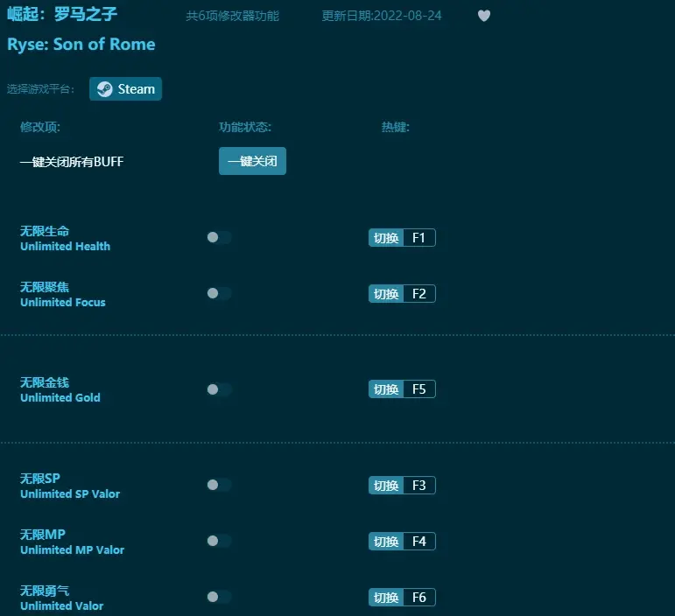Turn on Unlimited MP Valor switch
Viewport: 675px width, 616px height.
click(219, 541)
